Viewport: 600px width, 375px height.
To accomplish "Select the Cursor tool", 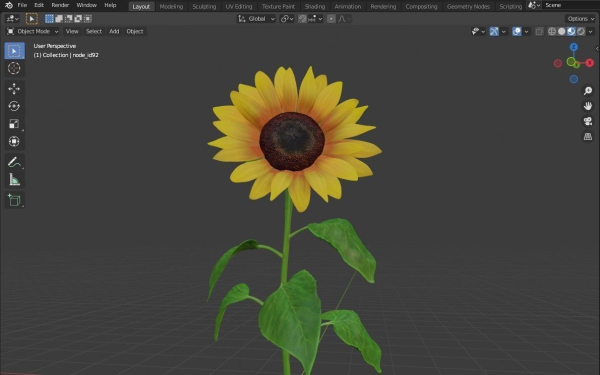I will pyautogui.click(x=14, y=68).
